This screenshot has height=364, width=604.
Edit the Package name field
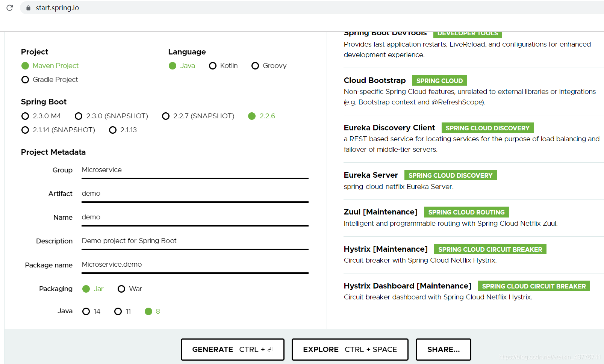tap(195, 265)
